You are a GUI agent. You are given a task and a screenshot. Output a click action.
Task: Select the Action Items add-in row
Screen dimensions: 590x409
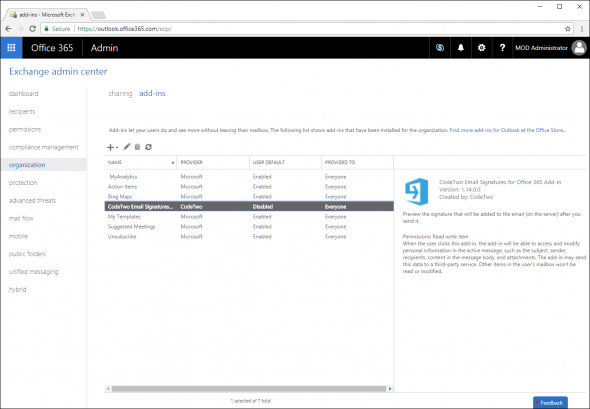coord(249,187)
